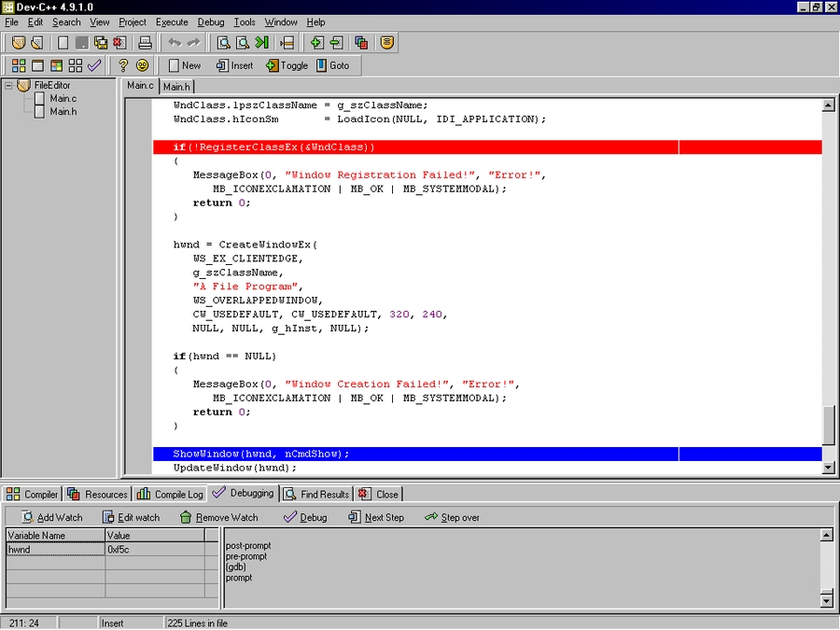Click the Compile colored-squares toolbar icon

pyautogui.click(x=19, y=65)
